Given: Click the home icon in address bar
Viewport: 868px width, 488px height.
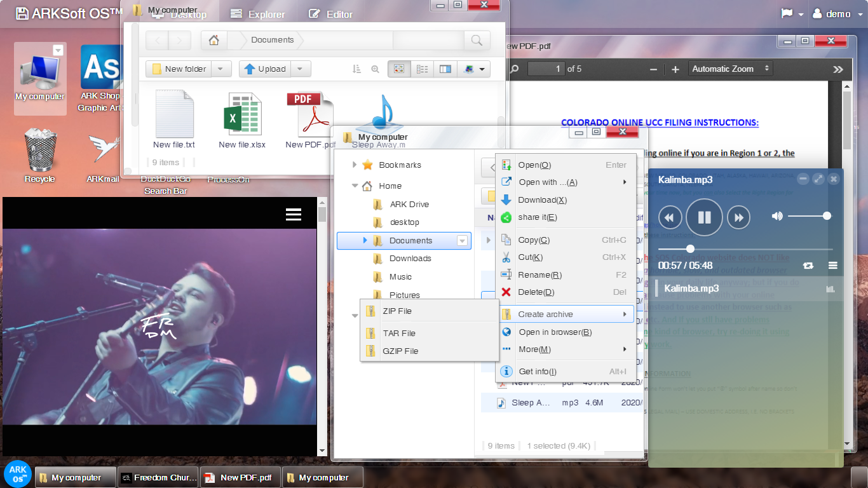Looking at the screenshot, I should pyautogui.click(x=214, y=40).
